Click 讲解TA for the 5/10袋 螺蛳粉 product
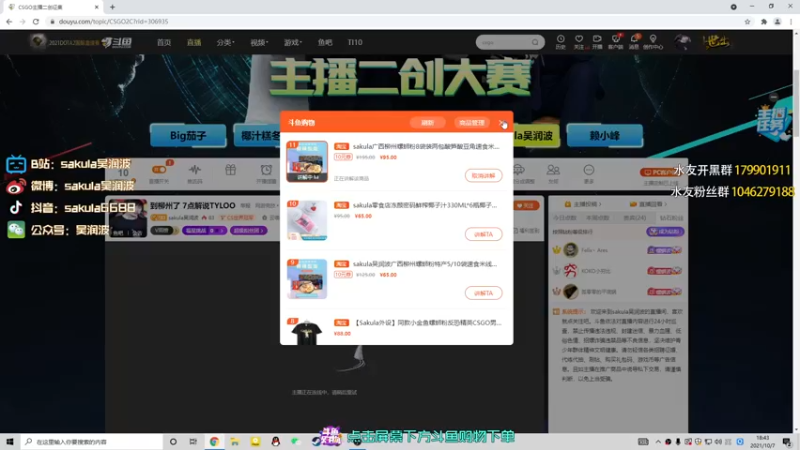Screen dimensions: 800x450 [483, 293]
